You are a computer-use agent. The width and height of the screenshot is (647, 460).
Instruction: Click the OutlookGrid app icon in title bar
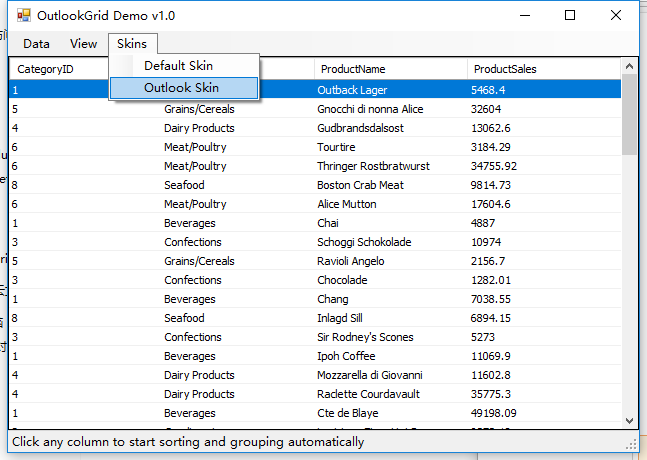(x=24, y=15)
